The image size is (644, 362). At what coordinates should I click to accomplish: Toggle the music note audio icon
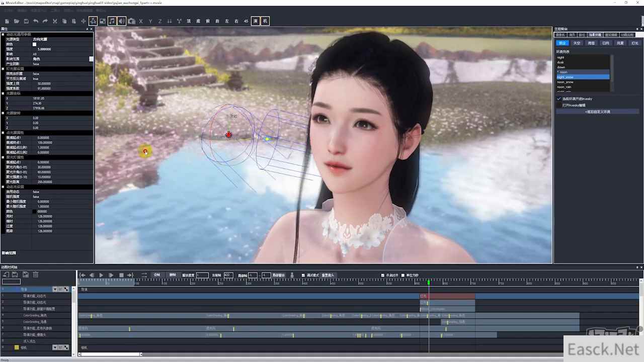(x=112, y=21)
